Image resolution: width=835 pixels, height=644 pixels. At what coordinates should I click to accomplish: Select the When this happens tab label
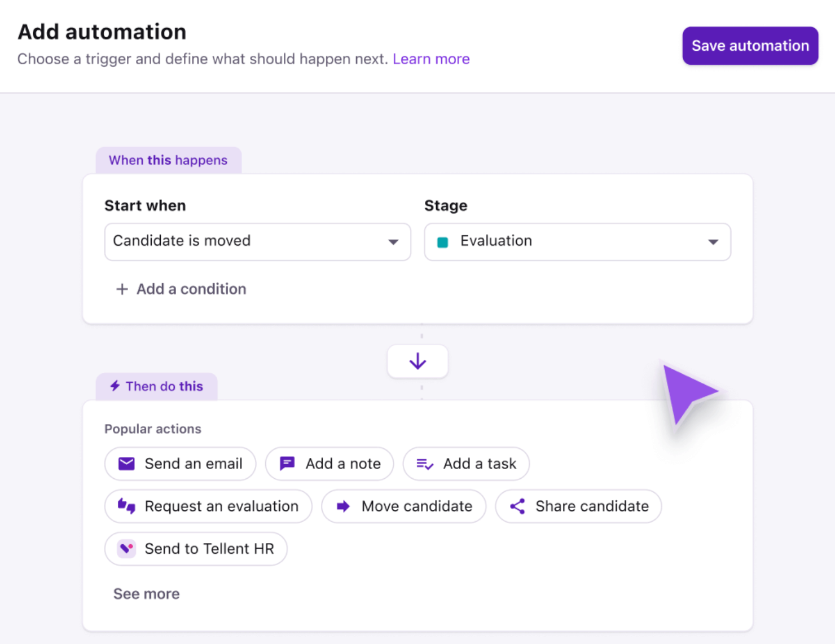tap(168, 160)
